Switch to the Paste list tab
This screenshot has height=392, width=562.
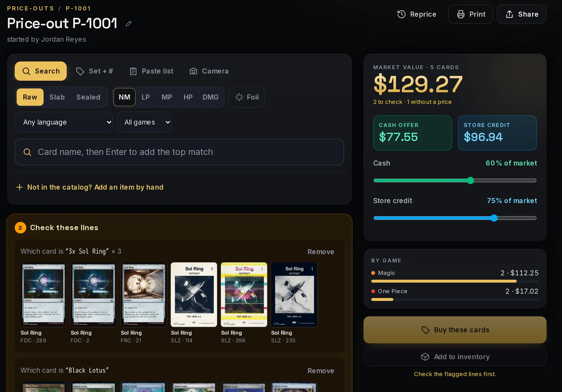pos(151,71)
